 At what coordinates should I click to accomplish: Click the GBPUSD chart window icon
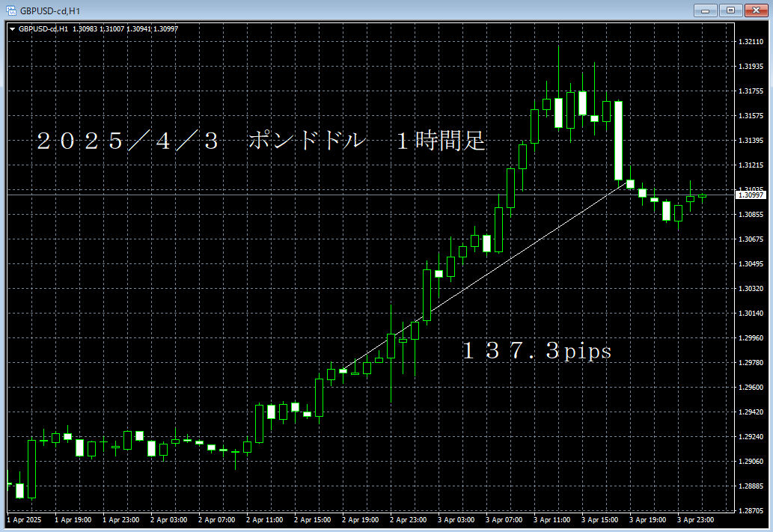pos(10,10)
